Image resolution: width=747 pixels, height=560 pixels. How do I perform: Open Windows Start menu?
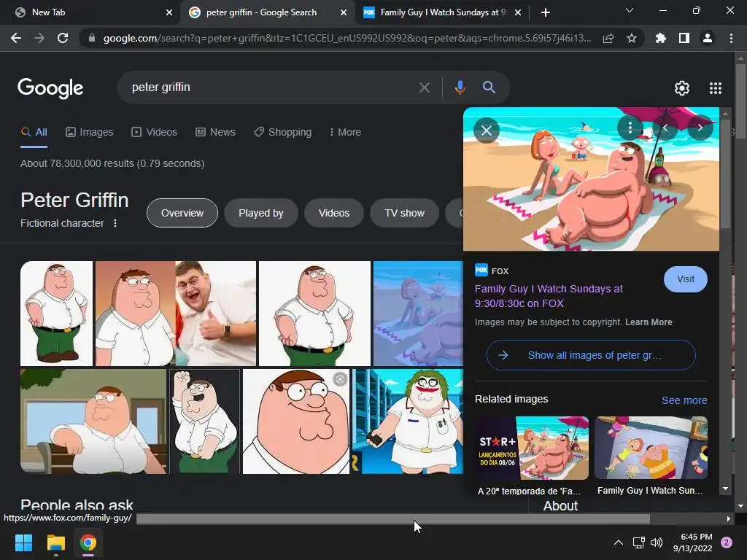23,542
